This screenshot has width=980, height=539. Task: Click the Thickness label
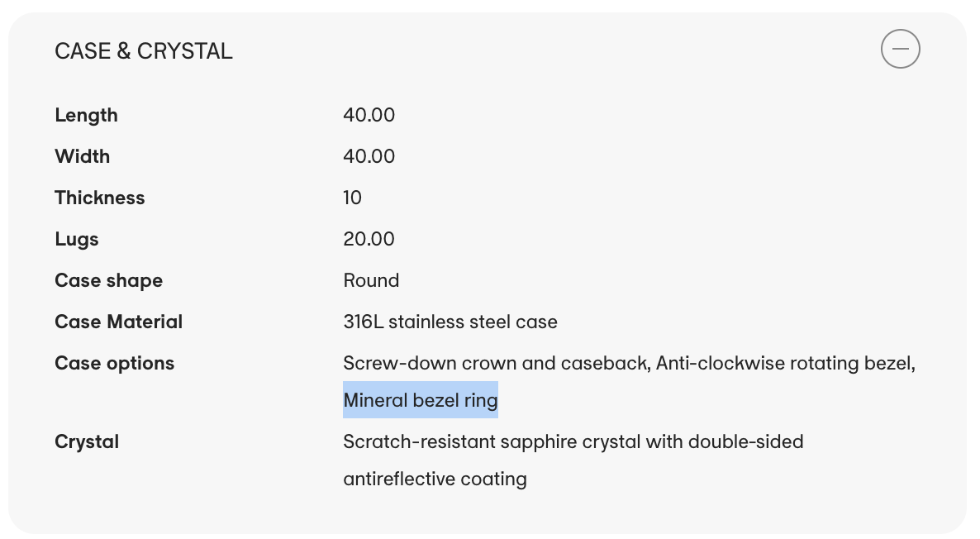tap(99, 198)
